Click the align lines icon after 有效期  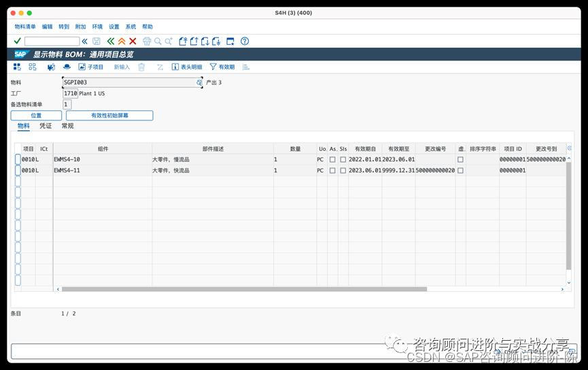246,67
